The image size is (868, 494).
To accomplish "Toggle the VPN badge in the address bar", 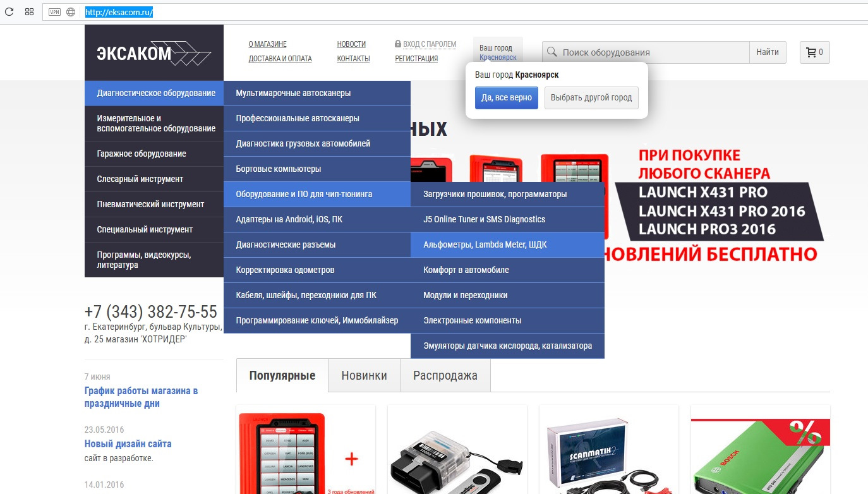I will coord(54,11).
